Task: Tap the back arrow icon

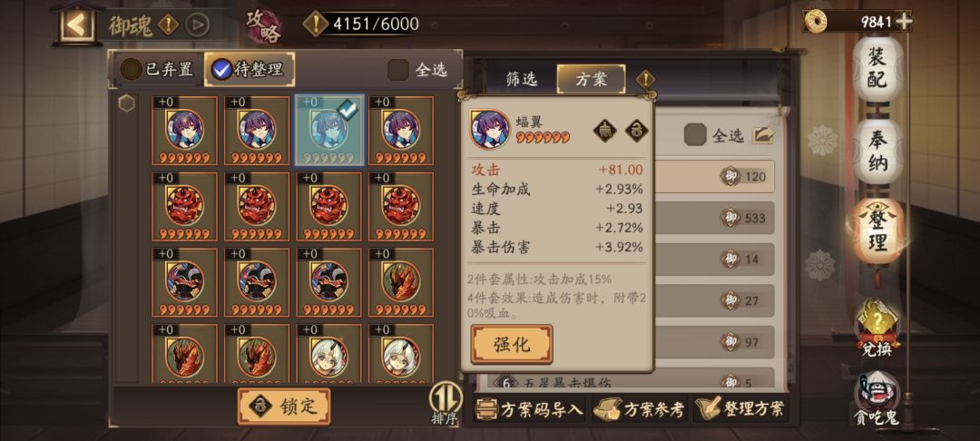Action: point(77,24)
